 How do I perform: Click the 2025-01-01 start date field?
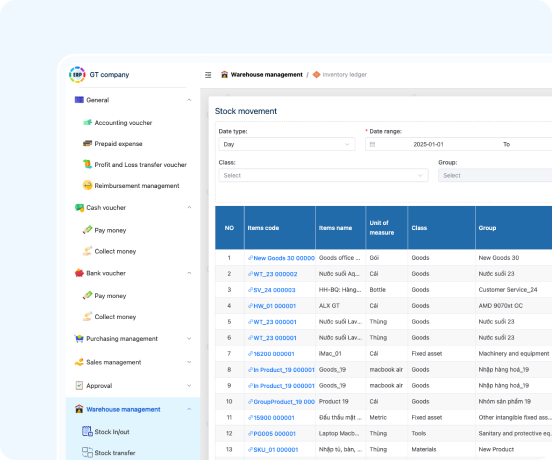coord(428,144)
